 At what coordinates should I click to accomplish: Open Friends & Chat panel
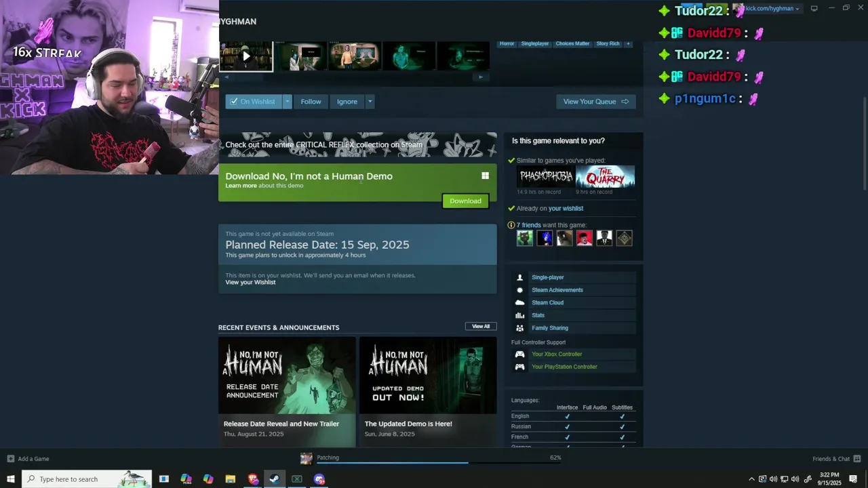[x=836, y=459]
